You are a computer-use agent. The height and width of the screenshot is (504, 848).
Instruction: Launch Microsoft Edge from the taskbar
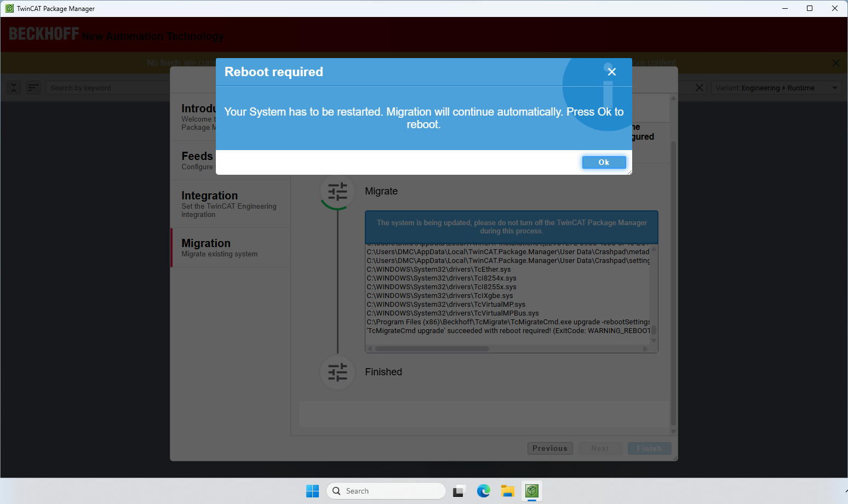(483, 491)
